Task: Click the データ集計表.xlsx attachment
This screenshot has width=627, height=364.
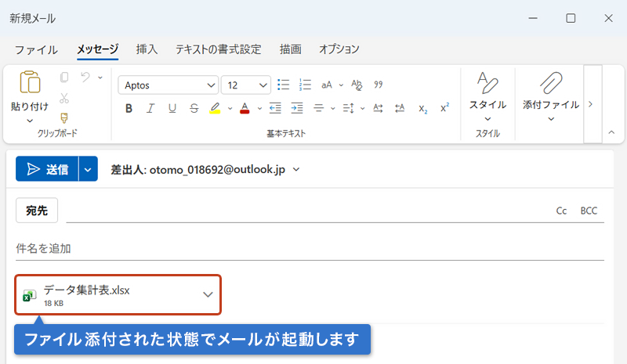Action: tap(118, 295)
